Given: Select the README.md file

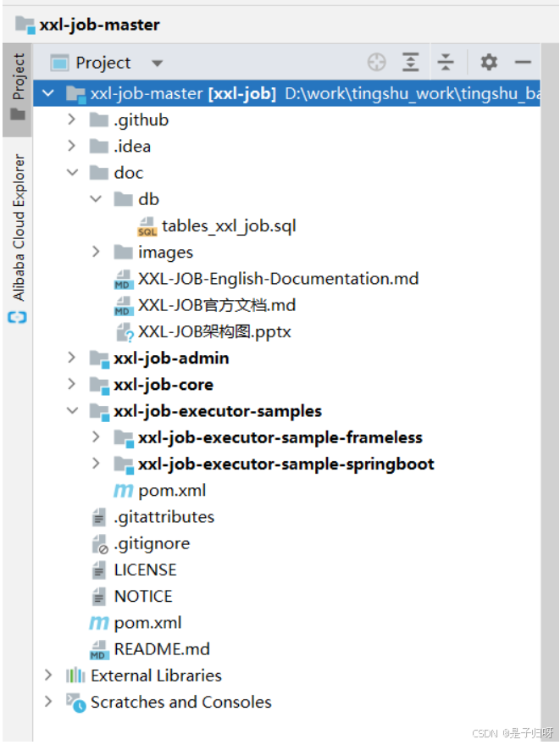Looking at the screenshot, I should (162, 649).
